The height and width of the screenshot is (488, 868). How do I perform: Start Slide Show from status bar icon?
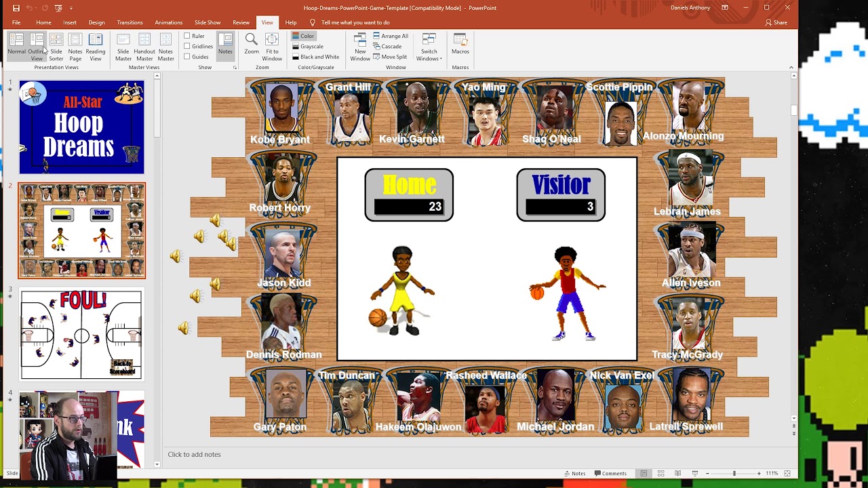point(694,473)
